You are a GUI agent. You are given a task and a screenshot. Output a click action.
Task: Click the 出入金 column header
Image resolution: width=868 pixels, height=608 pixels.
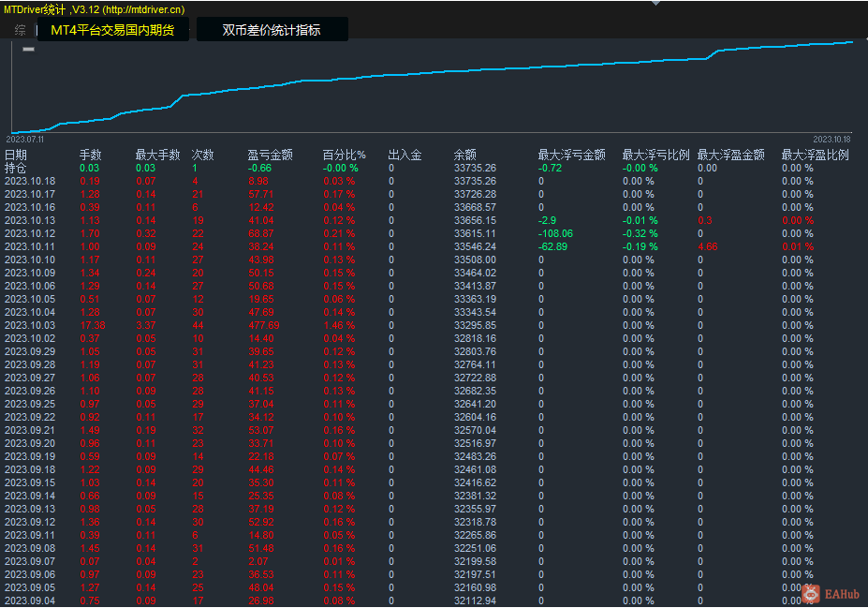pos(405,156)
